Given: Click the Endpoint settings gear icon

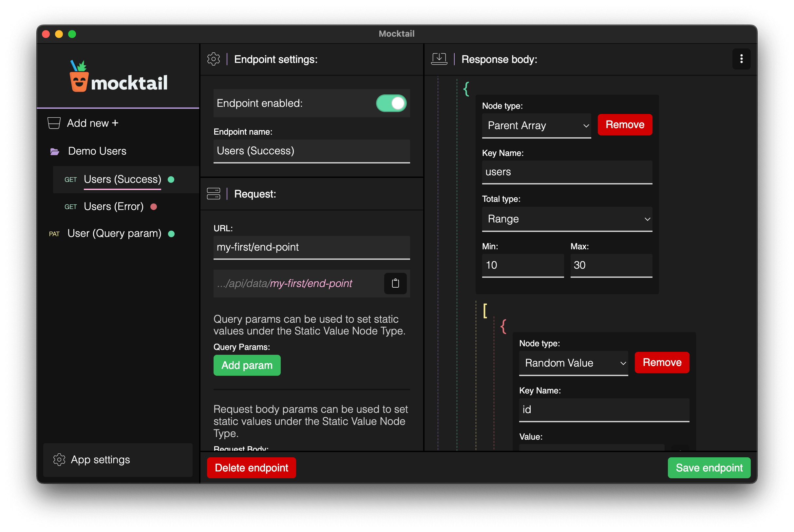Looking at the screenshot, I should coord(213,59).
